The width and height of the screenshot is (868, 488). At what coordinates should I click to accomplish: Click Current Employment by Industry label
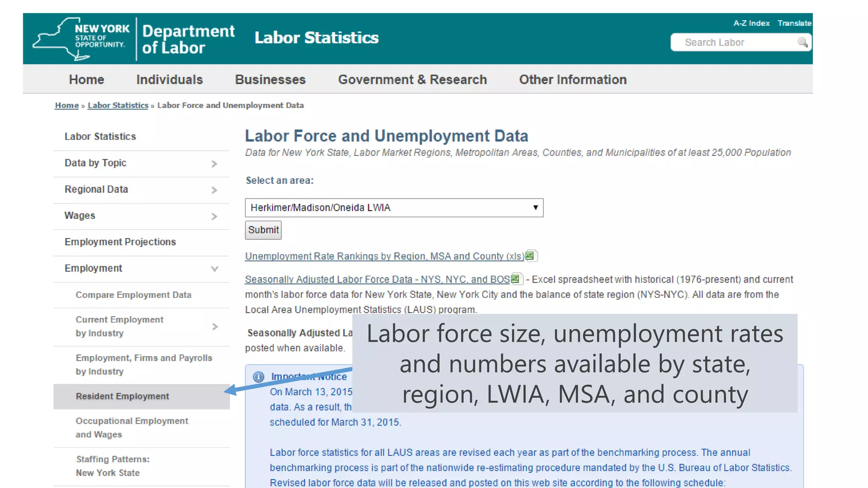coord(120,327)
